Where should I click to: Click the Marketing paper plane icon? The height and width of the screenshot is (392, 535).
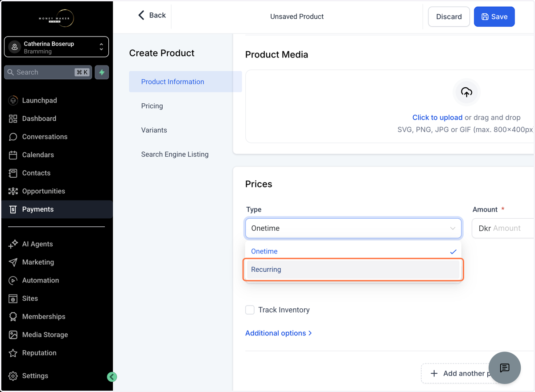click(x=13, y=262)
